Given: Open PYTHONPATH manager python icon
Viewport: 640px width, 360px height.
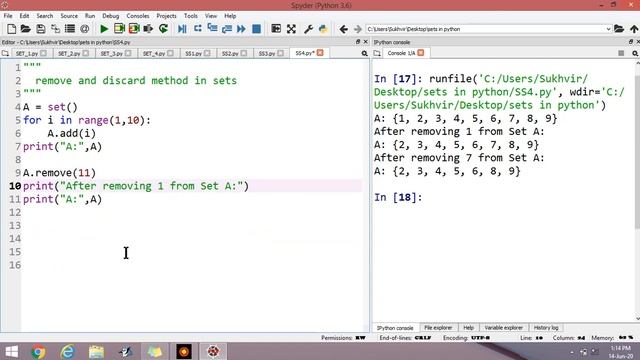Looking at the screenshot, I should pos(323,29).
